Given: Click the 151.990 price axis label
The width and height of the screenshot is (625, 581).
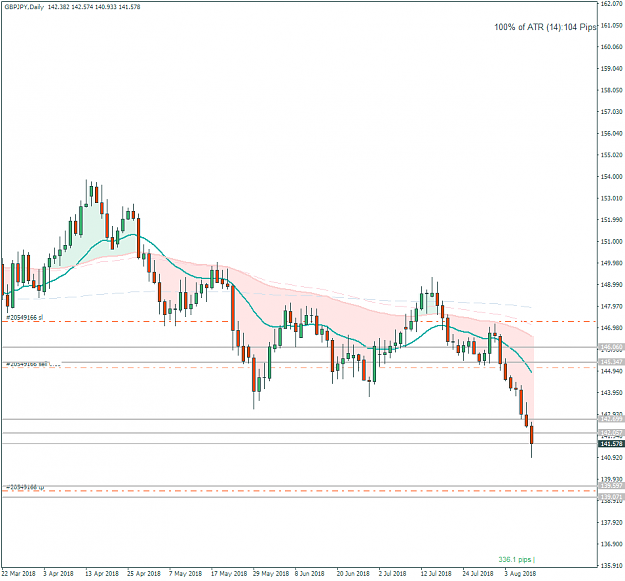Looking at the screenshot, I should tap(611, 220).
